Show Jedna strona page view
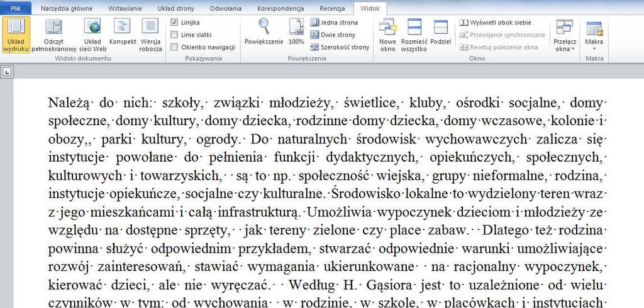The width and height of the screenshot is (644, 308). pyautogui.click(x=334, y=23)
